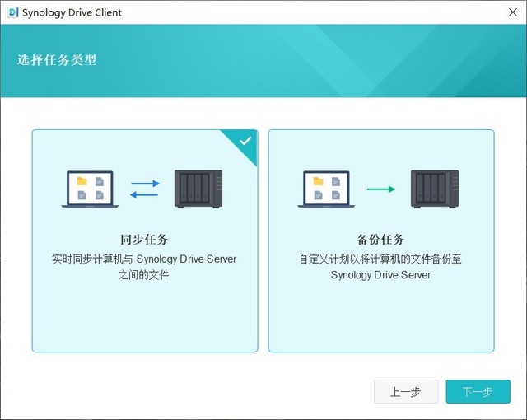
Task: Click the laptop icon in sync task card
Action: pos(90,189)
